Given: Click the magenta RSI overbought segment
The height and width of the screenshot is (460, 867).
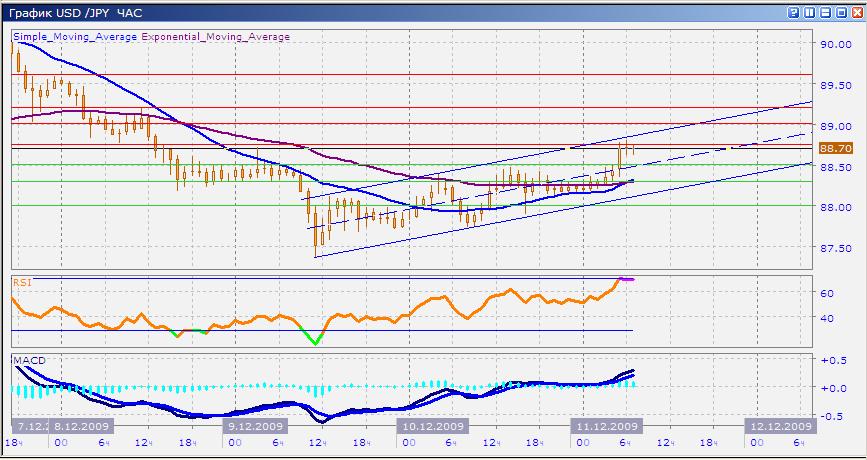Looking at the screenshot, I should [x=627, y=279].
